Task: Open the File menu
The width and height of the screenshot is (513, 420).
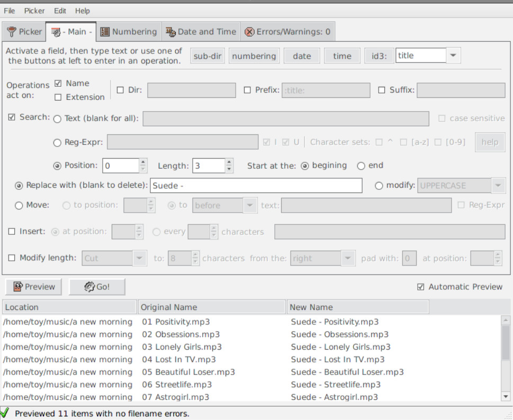Action: pyautogui.click(x=9, y=11)
